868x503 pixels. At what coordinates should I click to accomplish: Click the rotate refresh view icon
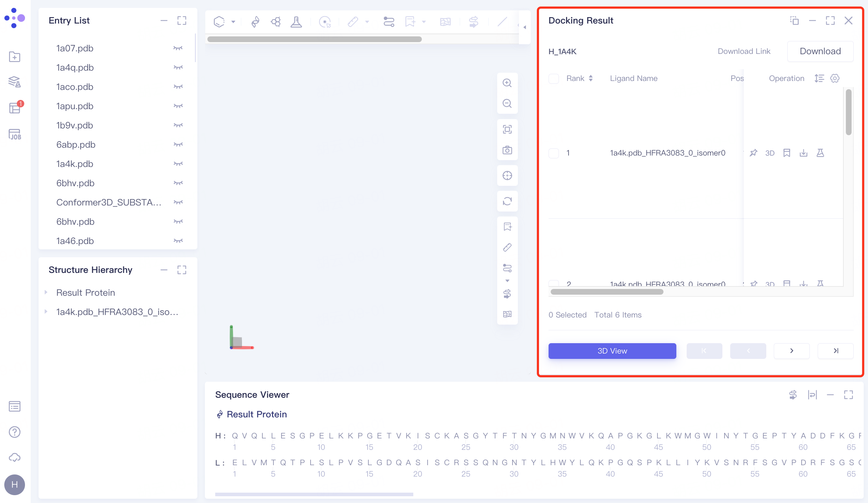click(x=507, y=201)
